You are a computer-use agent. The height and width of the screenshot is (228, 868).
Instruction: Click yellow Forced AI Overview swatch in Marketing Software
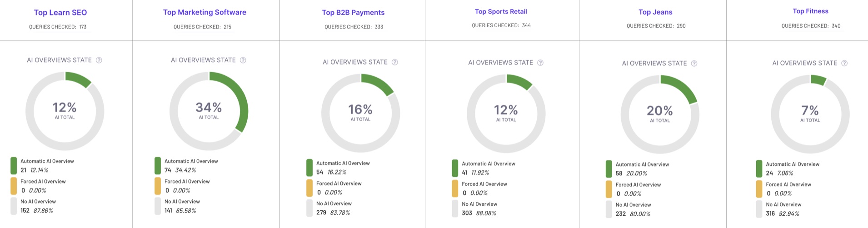tap(158, 186)
